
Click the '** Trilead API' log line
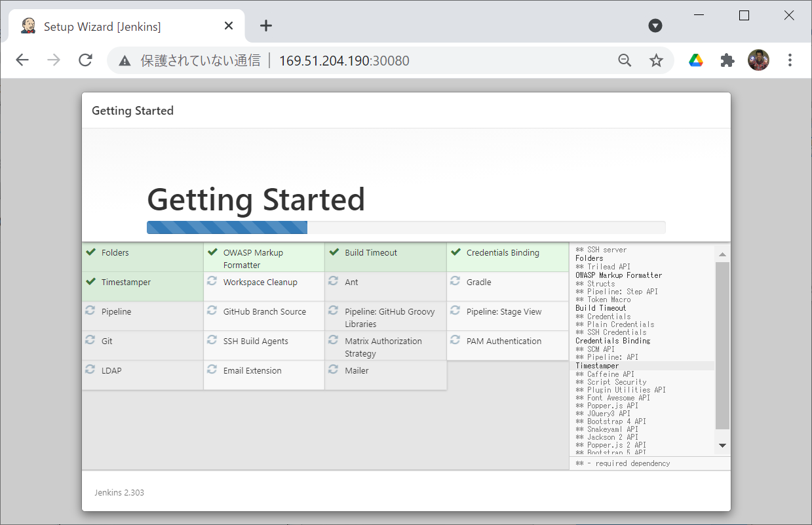coord(603,267)
